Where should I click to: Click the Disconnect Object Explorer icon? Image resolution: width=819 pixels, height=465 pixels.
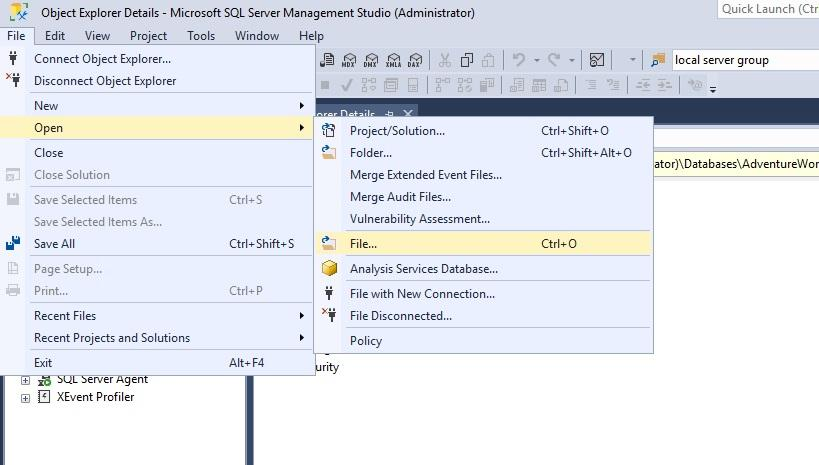click(x=13, y=80)
